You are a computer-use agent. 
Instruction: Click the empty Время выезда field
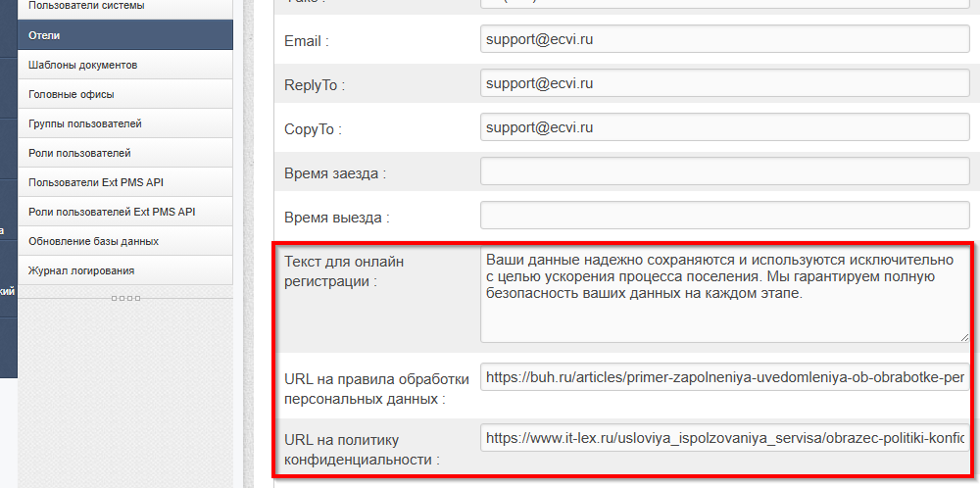tap(724, 216)
